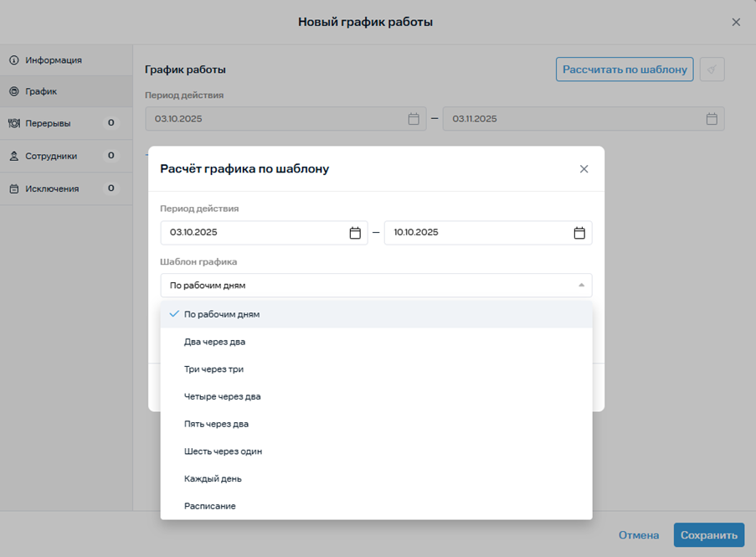Click the Отмена link
The width and height of the screenshot is (756, 557).
tap(638, 535)
